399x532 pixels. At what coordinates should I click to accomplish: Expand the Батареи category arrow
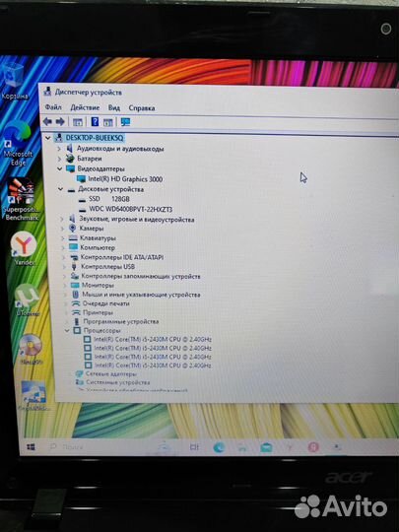pos(59,159)
